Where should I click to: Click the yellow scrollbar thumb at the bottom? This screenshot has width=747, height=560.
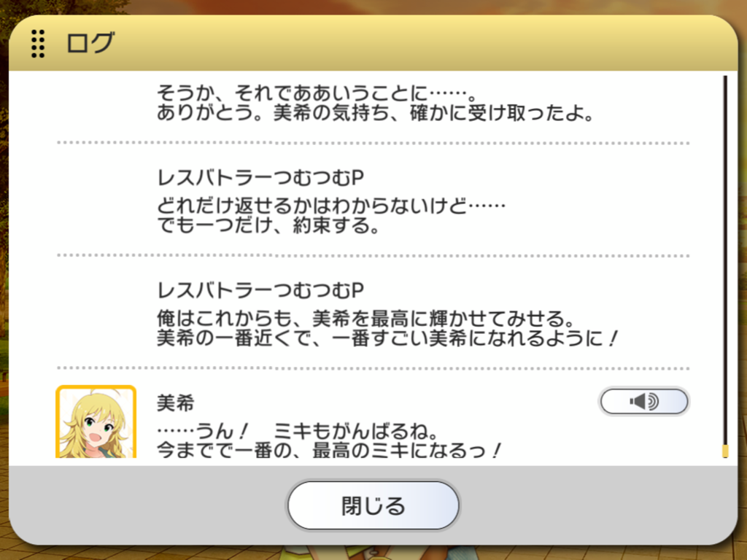click(725, 451)
